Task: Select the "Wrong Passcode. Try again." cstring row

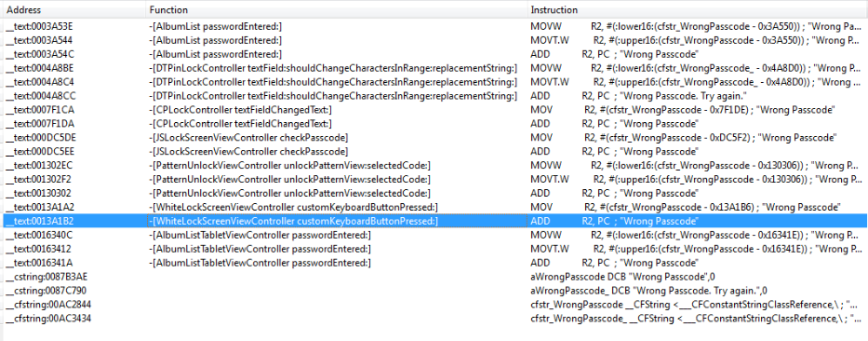Action: (x=434, y=290)
